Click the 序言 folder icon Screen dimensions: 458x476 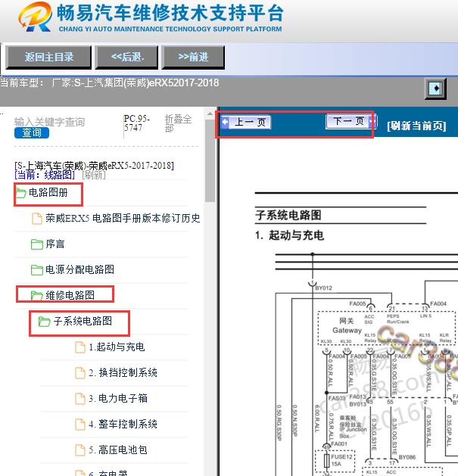(37, 244)
